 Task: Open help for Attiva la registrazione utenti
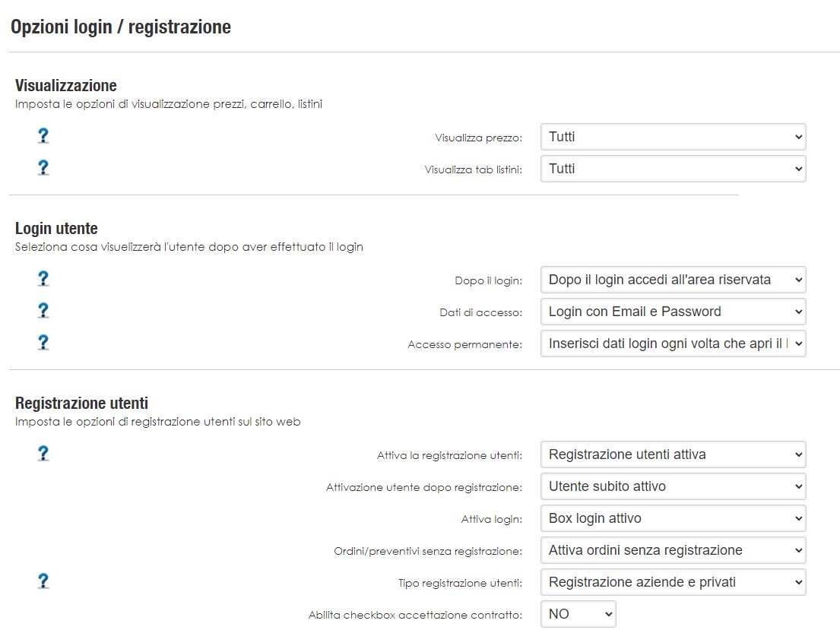click(x=43, y=454)
